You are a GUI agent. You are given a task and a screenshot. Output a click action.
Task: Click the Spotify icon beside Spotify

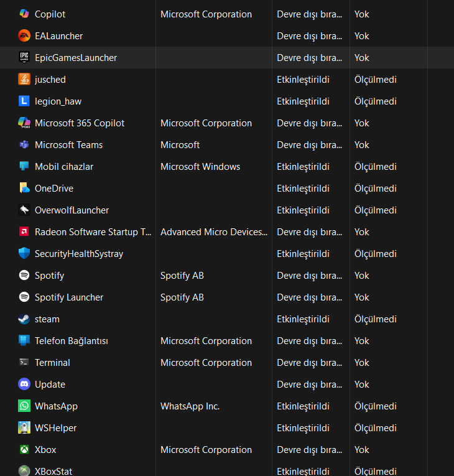[x=24, y=276]
